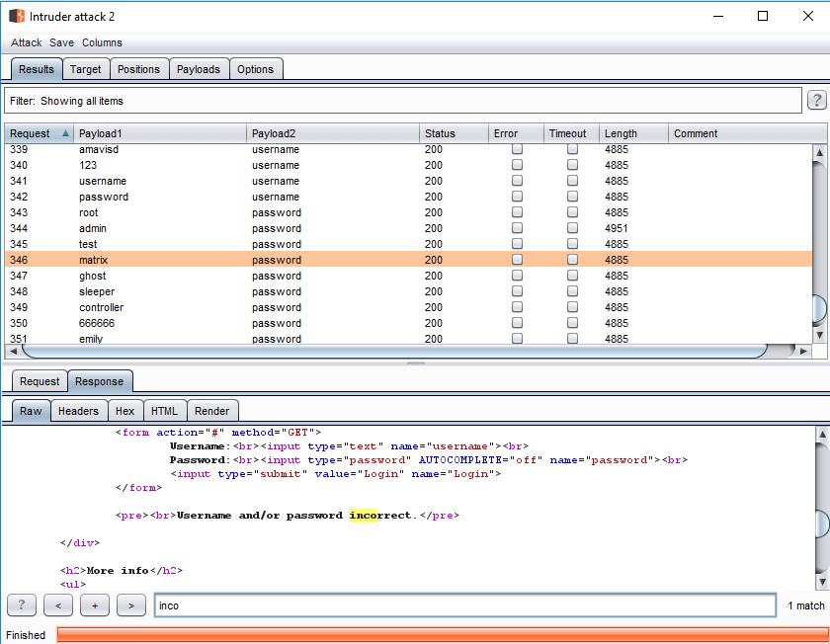Click the search text field containing 'inco'

tap(464, 605)
